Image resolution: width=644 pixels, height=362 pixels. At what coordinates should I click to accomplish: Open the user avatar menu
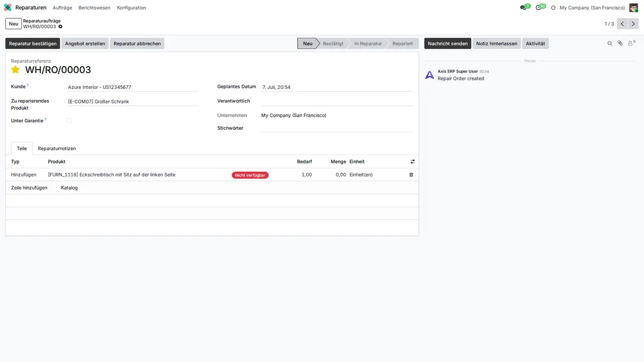pyautogui.click(x=634, y=8)
